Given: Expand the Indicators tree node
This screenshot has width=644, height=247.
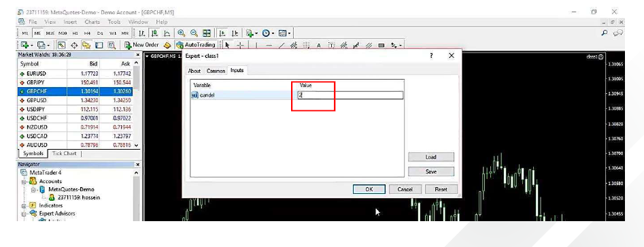Looking at the screenshot, I should coord(24,205).
